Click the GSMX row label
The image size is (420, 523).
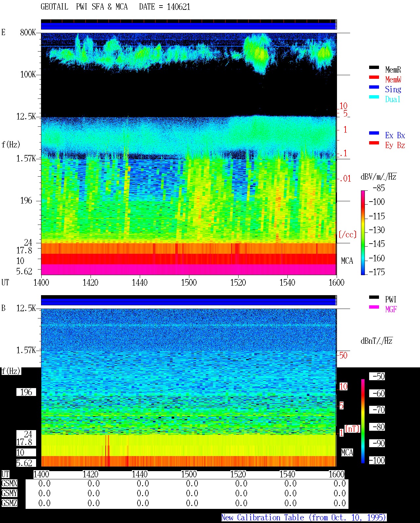pyautogui.click(x=9, y=483)
